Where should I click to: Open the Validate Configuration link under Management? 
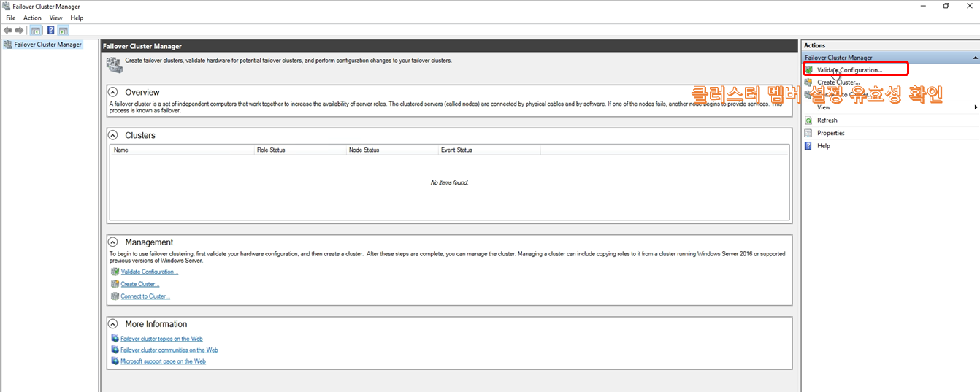pos(149,272)
